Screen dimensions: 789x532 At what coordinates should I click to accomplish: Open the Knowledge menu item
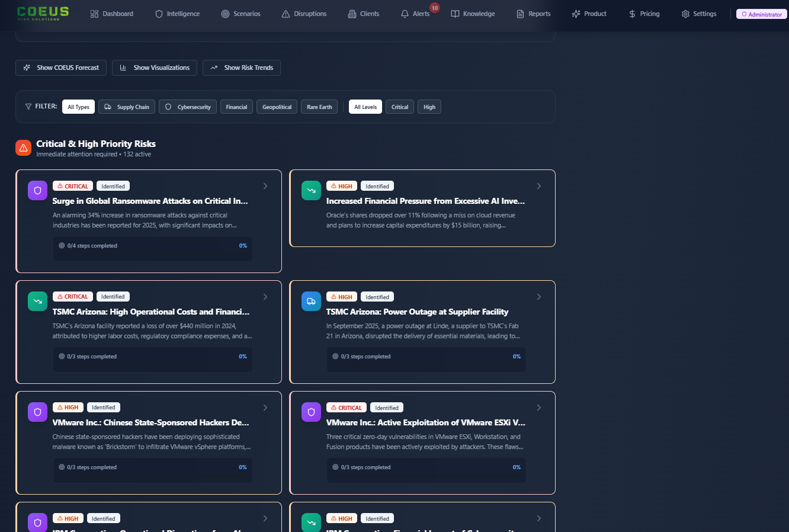(x=473, y=14)
